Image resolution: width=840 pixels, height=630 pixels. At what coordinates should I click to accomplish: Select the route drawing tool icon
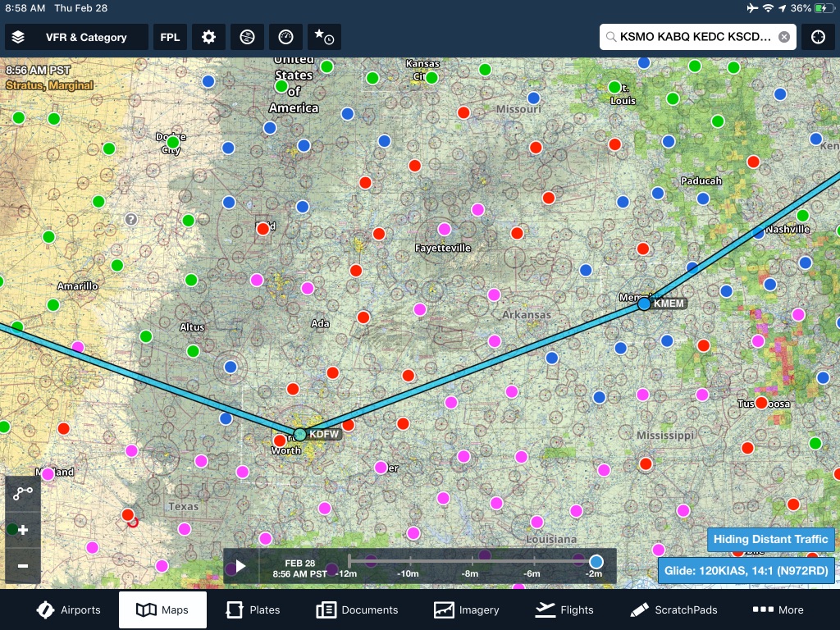point(23,492)
